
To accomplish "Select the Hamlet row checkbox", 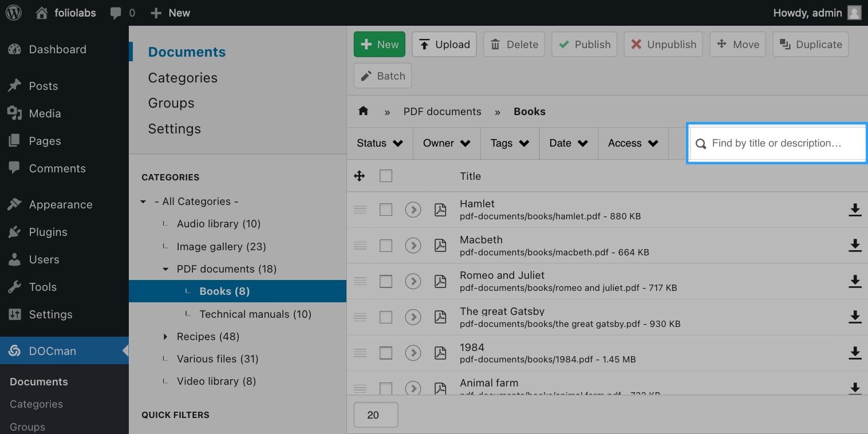I will point(386,210).
